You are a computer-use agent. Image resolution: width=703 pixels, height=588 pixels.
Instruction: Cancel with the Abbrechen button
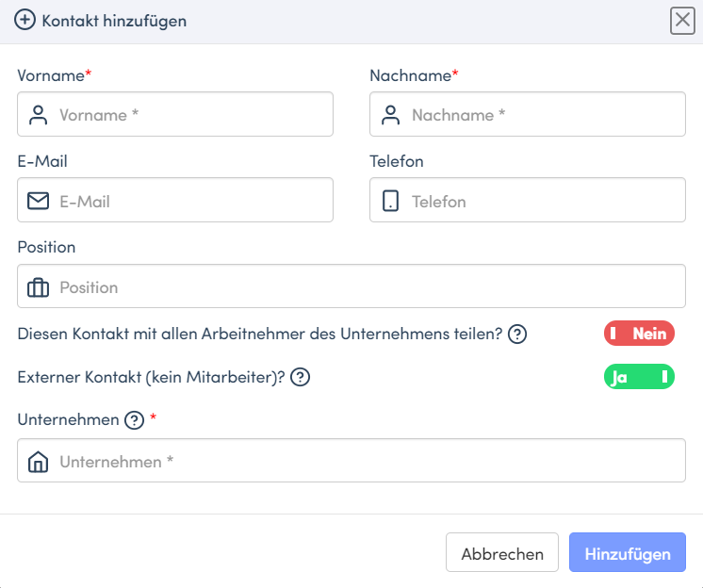502,552
